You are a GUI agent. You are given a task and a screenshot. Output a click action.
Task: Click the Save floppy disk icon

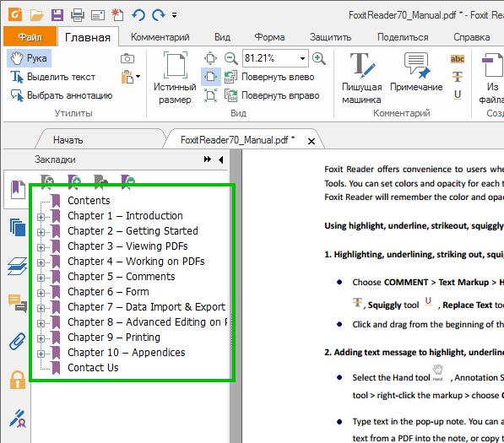(x=57, y=15)
